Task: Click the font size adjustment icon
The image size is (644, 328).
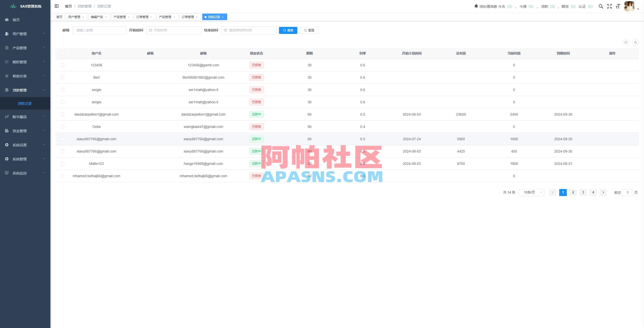Action: 618,6
